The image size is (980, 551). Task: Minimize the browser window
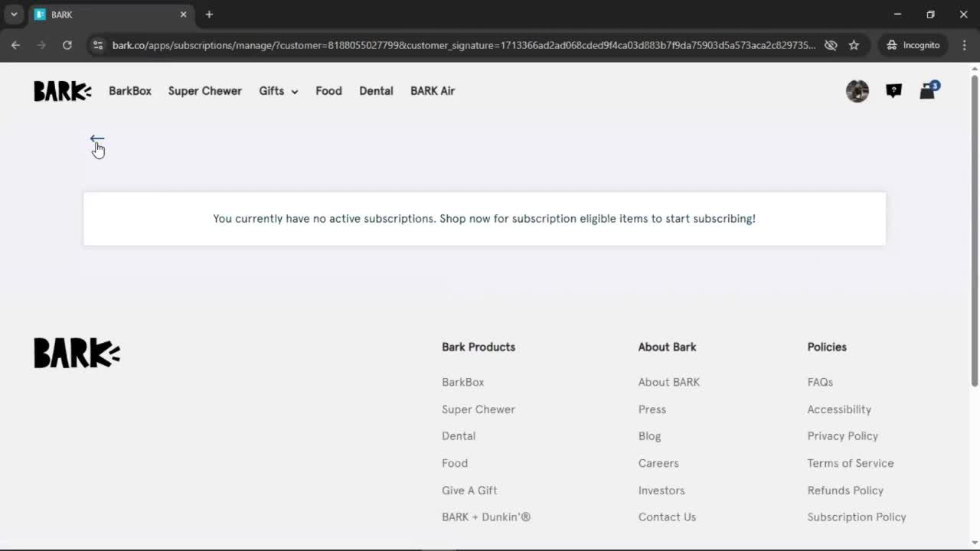(897, 15)
